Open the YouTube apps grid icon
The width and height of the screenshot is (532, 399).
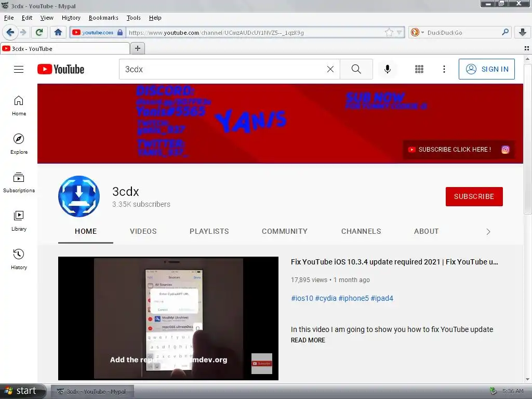coord(419,69)
